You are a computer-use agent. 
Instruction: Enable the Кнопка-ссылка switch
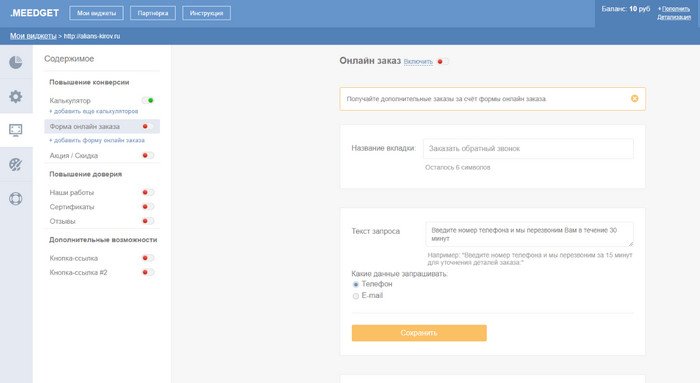pos(148,258)
